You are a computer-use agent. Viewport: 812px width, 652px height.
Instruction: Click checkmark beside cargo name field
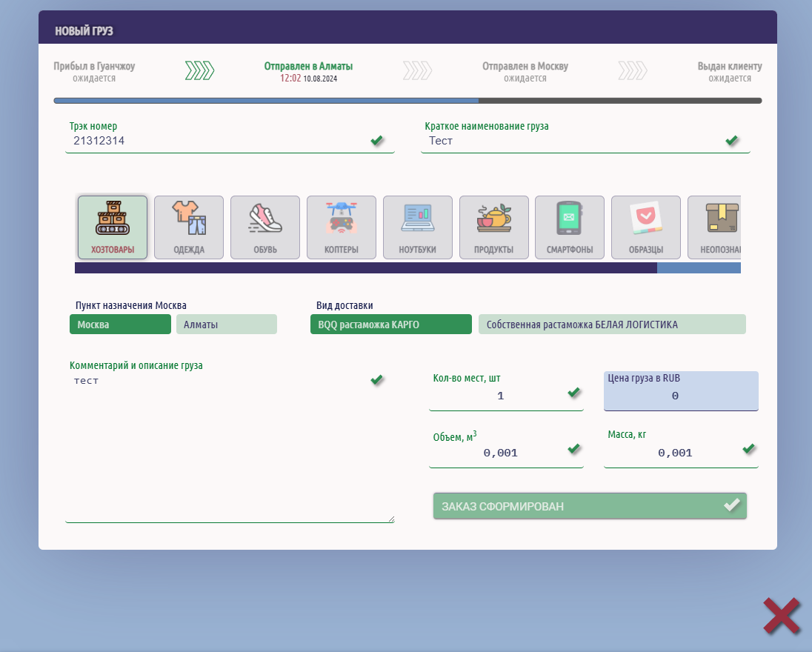(x=732, y=140)
